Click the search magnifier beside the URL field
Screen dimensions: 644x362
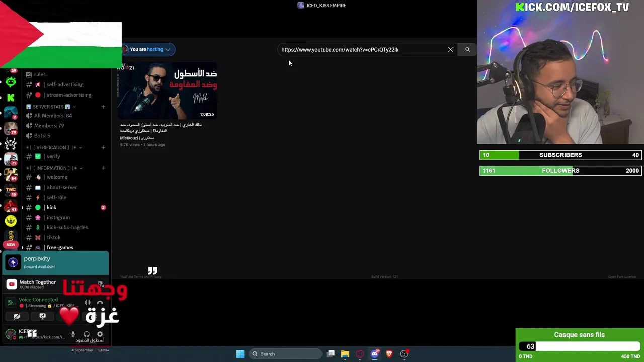tap(467, 49)
